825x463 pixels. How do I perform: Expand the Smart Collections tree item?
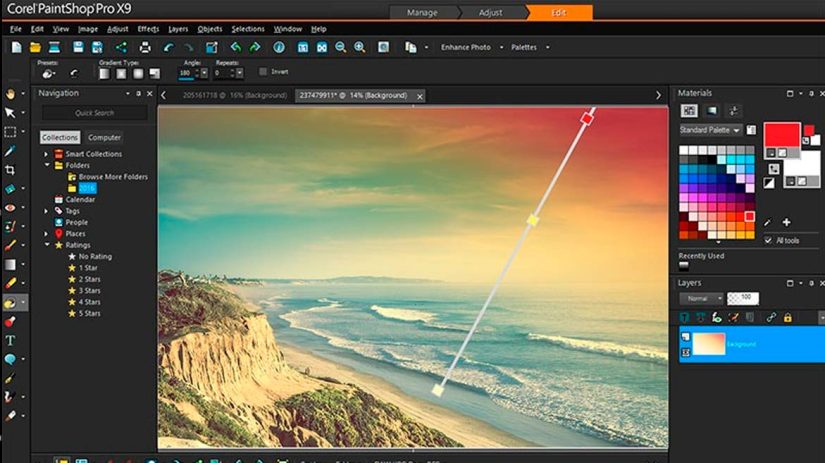pos(46,154)
